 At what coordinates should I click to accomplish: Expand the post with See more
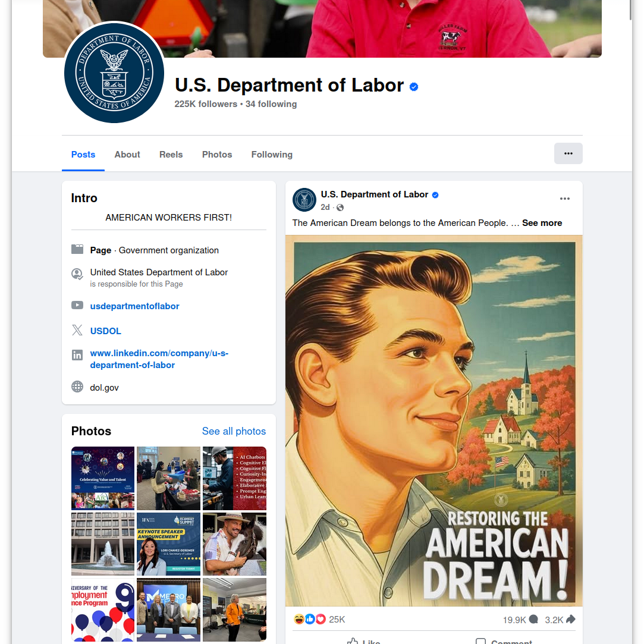coord(542,223)
